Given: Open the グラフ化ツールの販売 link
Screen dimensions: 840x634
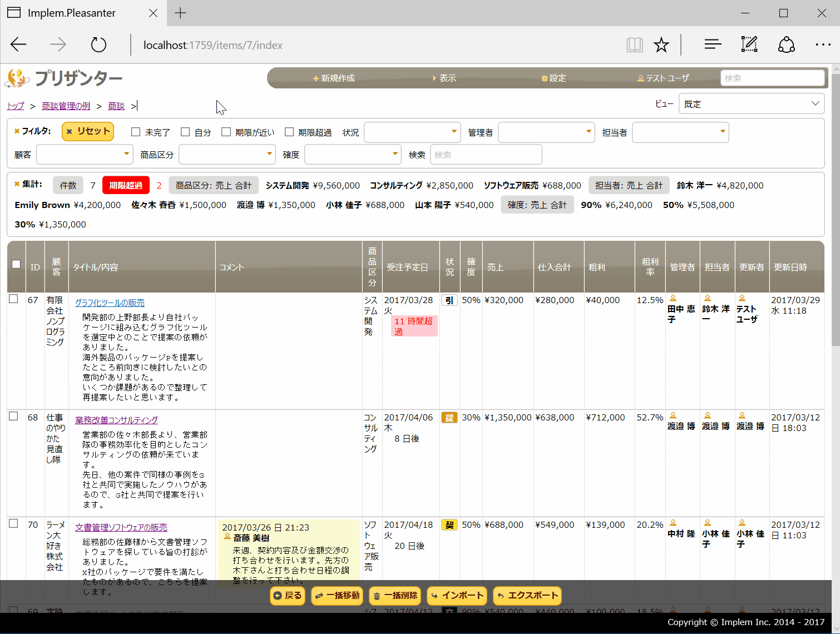Looking at the screenshot, I should pyautogui.click(x=110, y=303).
